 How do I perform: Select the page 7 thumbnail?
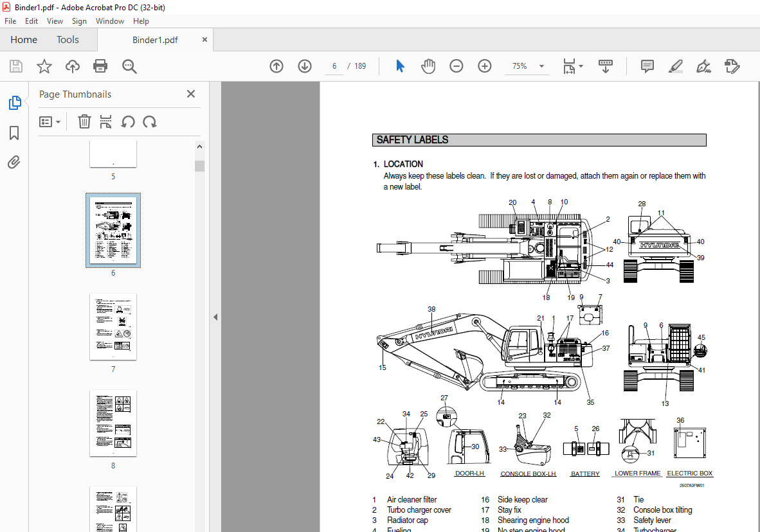click(x=113, y=327)
